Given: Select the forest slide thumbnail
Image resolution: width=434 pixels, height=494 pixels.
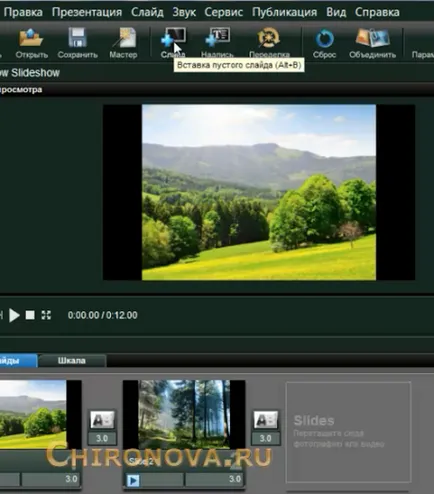Looking at the screenshot, I should (184, 415).
